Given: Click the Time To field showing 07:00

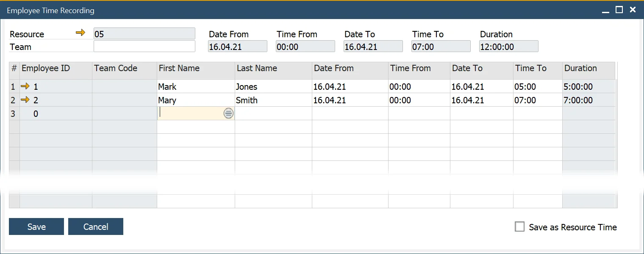Looking at the screenshot, I should tap(441, 46).
